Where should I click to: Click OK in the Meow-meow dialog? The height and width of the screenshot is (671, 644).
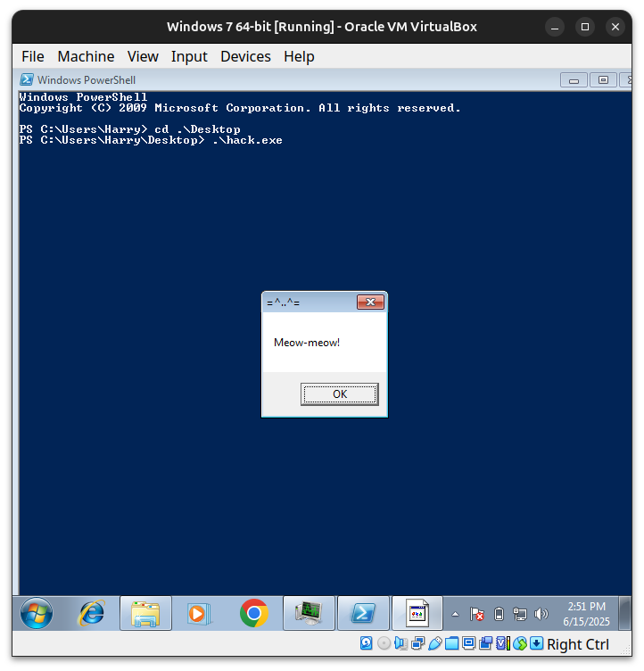(x=340, y=394)
